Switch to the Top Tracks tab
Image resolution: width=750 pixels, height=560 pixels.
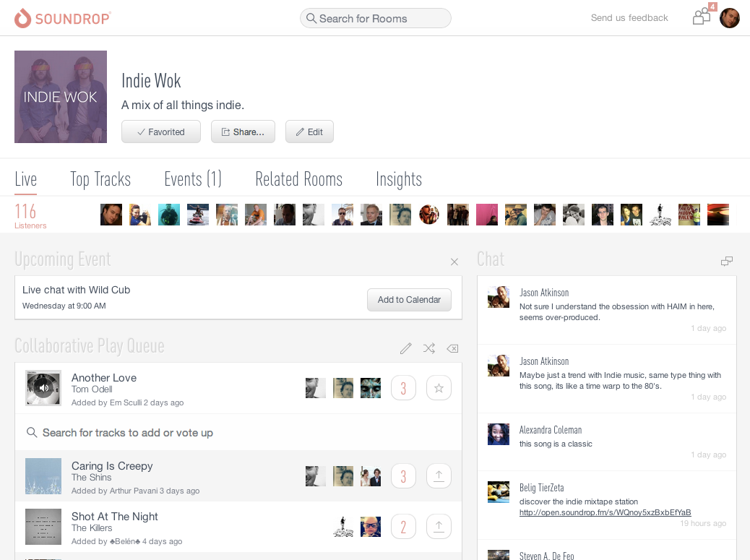[x=100, y=179]
